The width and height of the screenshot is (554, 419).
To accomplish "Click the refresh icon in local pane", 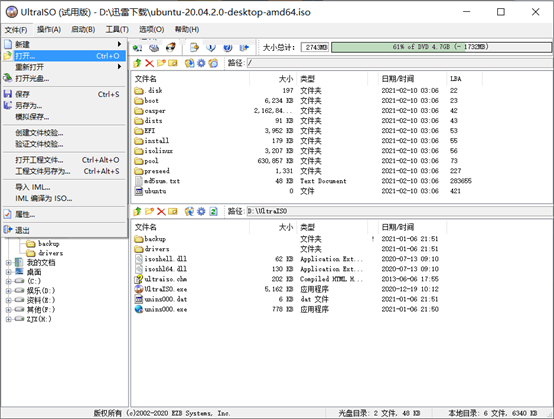I will click(213, 211).
